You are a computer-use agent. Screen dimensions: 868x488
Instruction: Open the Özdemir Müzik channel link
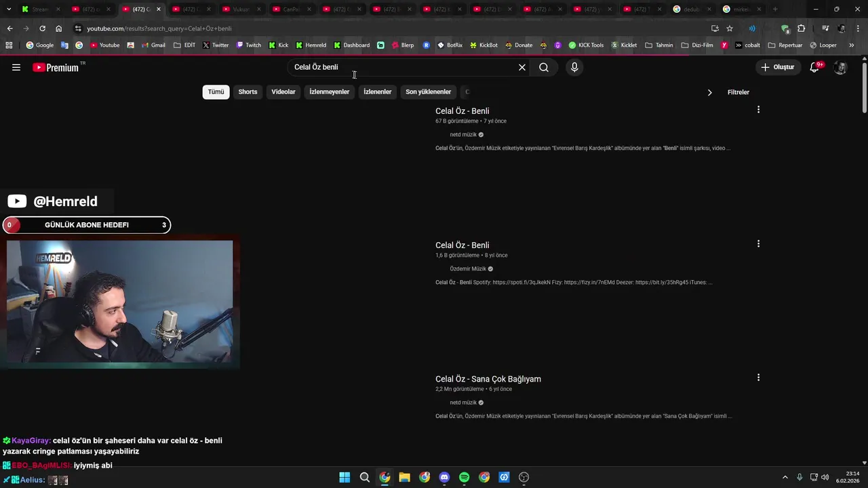click(469, 269)
